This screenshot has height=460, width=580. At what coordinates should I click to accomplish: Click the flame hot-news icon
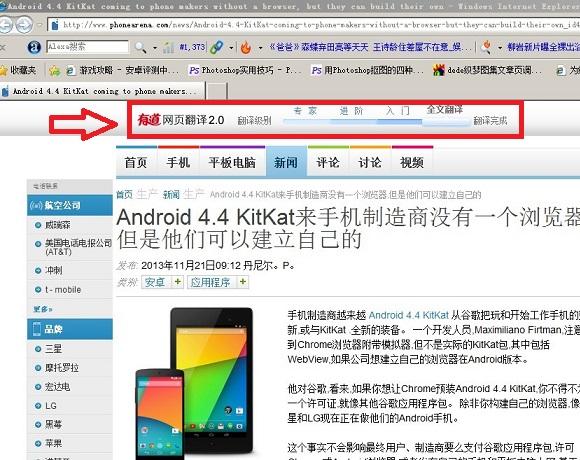pos(246,47)
